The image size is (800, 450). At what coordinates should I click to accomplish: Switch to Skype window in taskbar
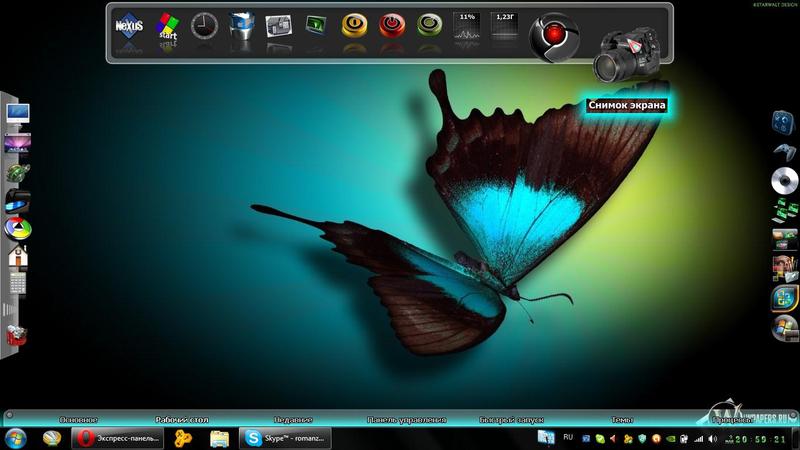[285, 439]
